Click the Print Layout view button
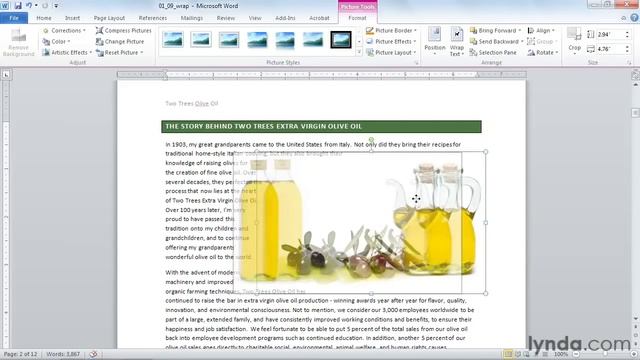 (x=508, y=354)
